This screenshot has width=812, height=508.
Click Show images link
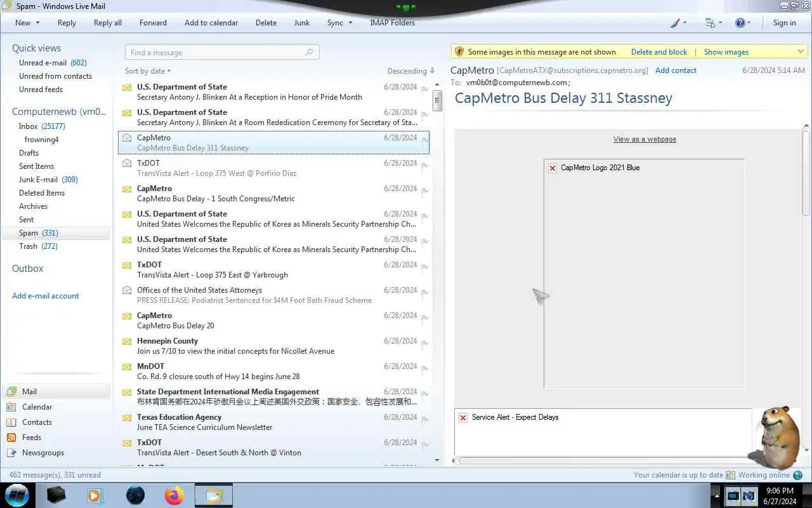pyautogui.click(x=726, y=52)
